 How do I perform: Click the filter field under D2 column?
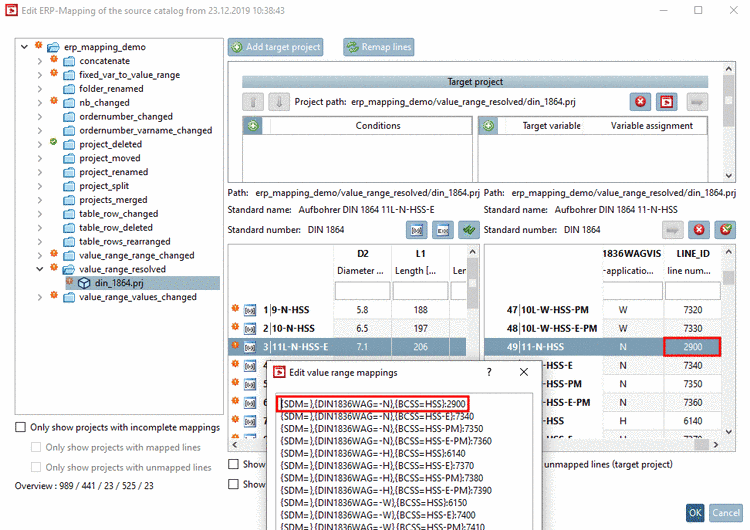tap(362, 291)
